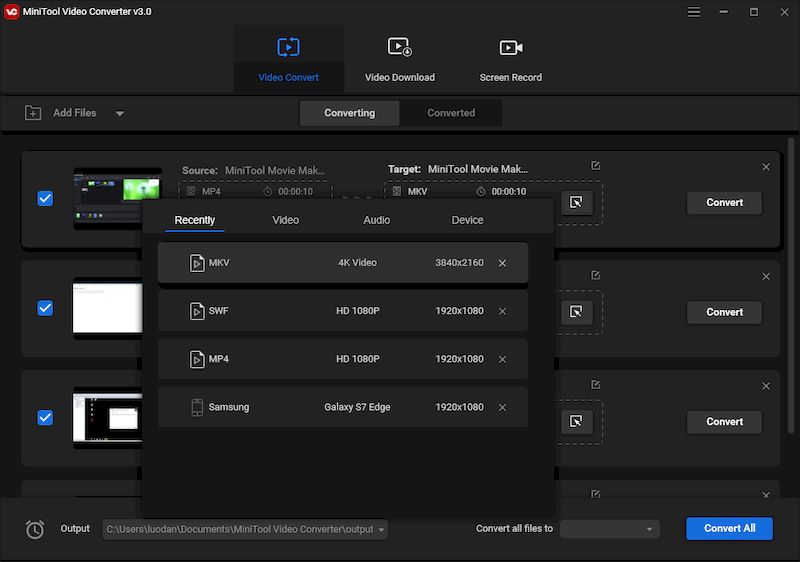Image resolution: width=800 pixels, height=562 pixels.
Task: Click the file list vertical scrollbar
Action: (791, 286)
